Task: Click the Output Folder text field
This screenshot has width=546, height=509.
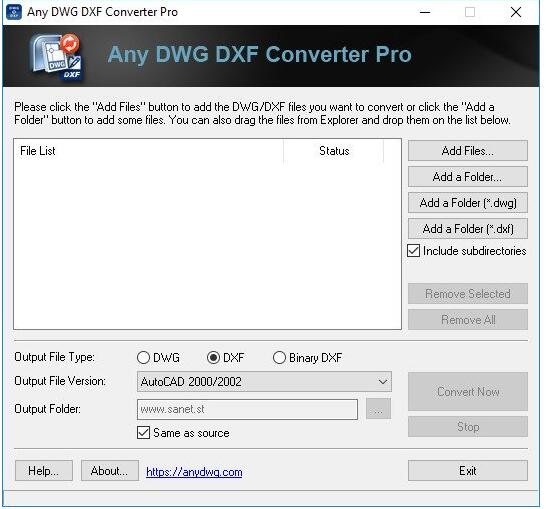Action: 248,409
